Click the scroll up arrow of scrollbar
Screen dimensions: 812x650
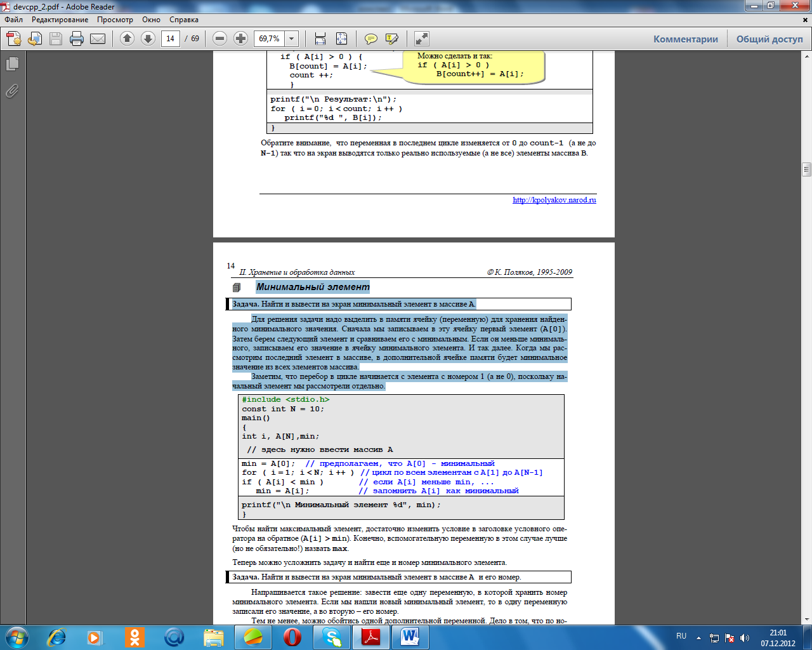pyautogui.click(x=807, y=55)
